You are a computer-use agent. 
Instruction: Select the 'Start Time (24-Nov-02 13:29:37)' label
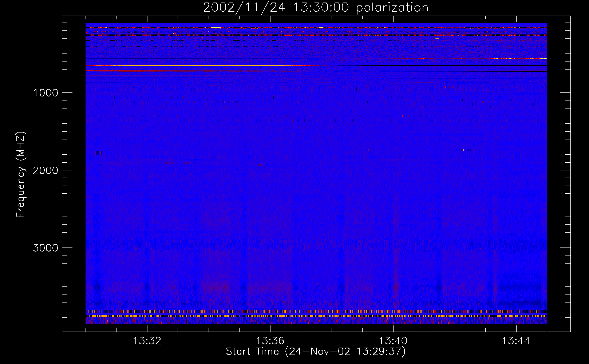316,352
